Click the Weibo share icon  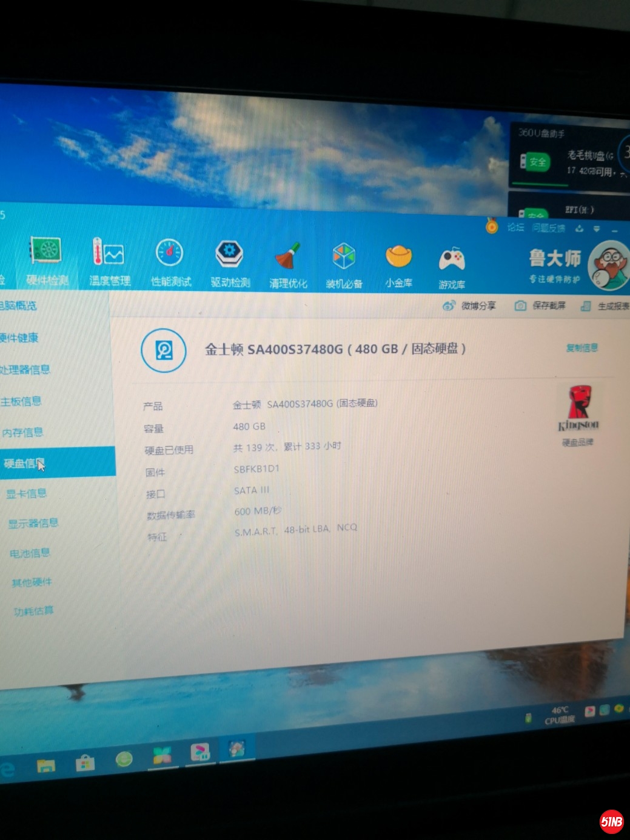[x=449, y=305]
